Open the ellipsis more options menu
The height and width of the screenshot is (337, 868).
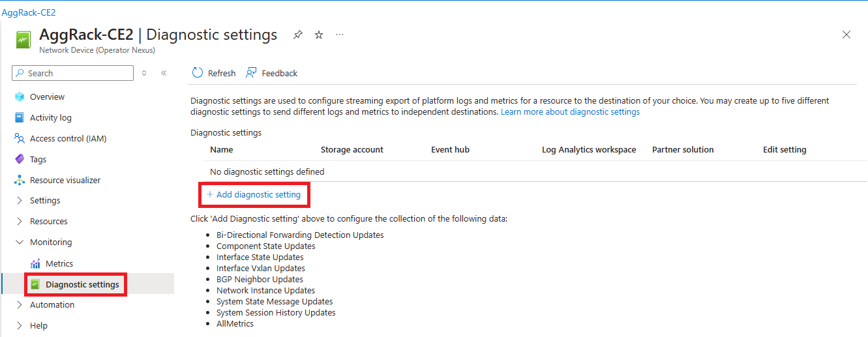340,35
